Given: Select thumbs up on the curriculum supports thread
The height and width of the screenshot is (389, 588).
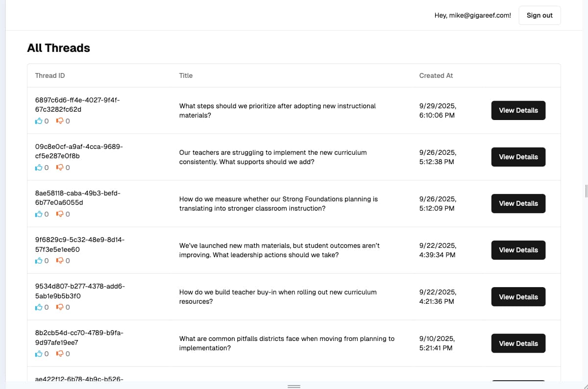Looking at the screenshot, I should (39, 168).
